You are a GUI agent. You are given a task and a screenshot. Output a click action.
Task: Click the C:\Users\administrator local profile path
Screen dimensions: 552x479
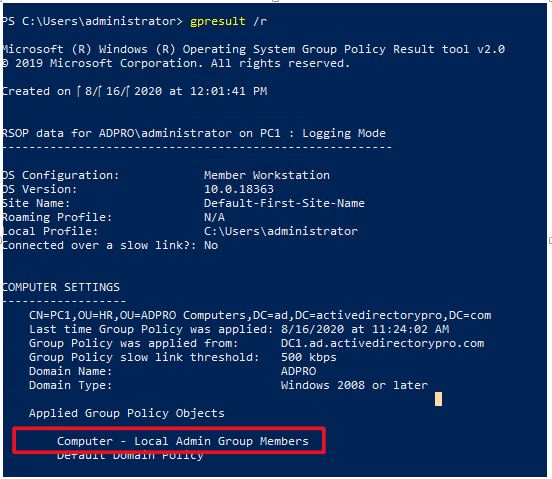(281, 231)
